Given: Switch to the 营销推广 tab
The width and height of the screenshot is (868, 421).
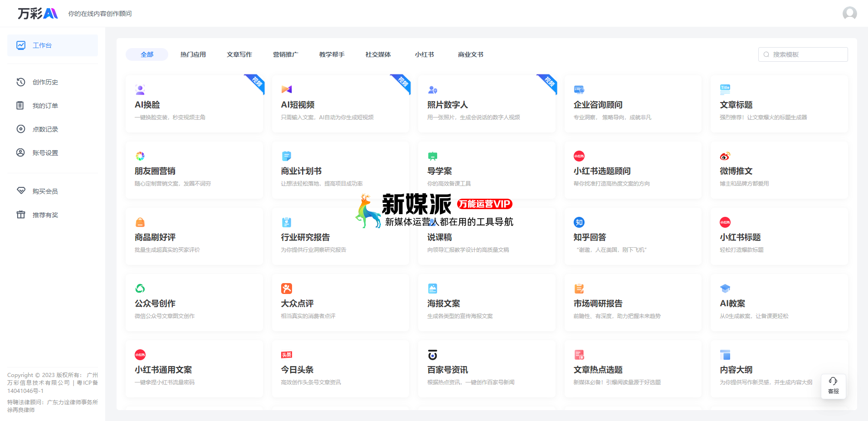Looking at the screenshot, I should (x=286, y=54).
